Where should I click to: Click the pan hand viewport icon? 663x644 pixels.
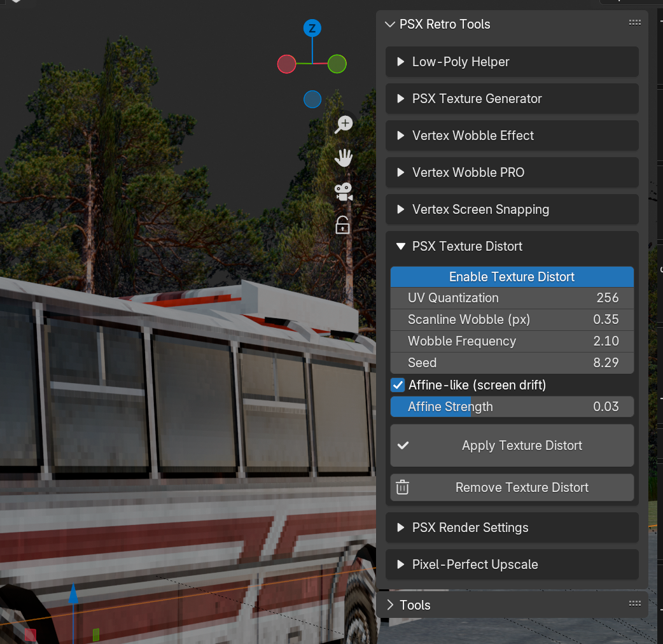click(344, 158)
